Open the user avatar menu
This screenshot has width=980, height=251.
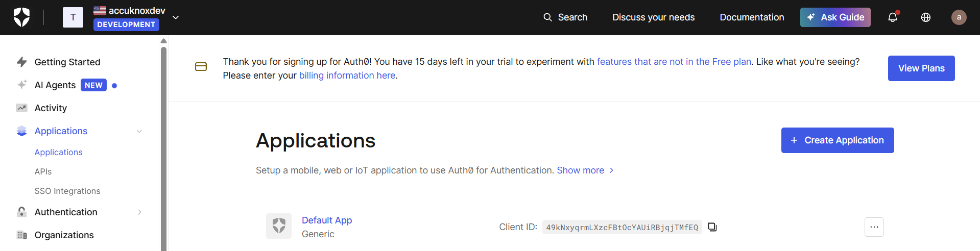[x=959, y=17]
